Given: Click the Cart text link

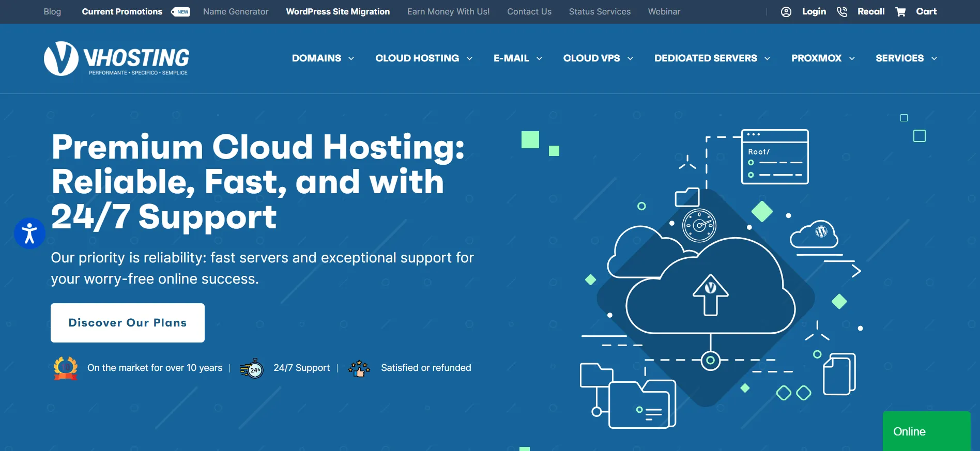Looking at the screenshot, I should tap(926, 12).
